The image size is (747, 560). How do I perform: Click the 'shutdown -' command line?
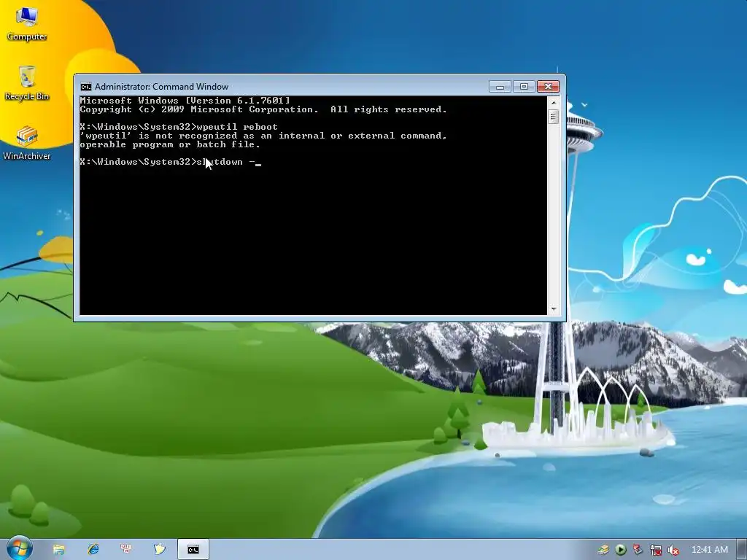[x=170, y=162]
